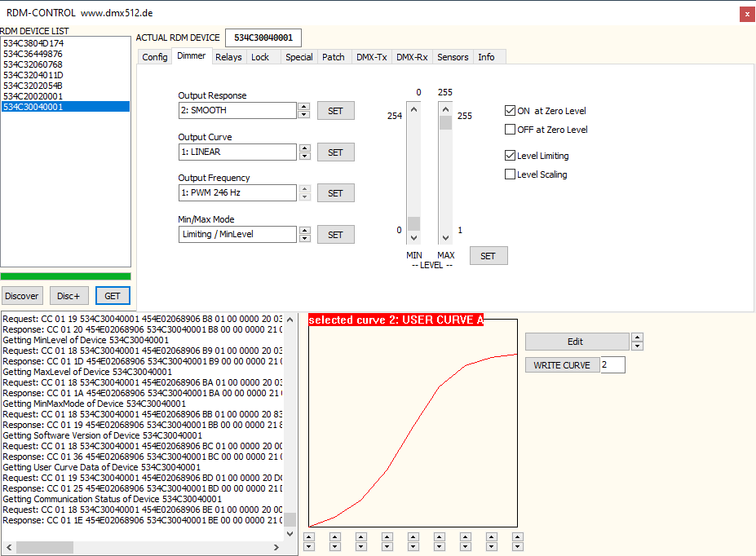
Task: Click up arrow of Min/Max Mode spinner
Action: (x=305, y=231)
